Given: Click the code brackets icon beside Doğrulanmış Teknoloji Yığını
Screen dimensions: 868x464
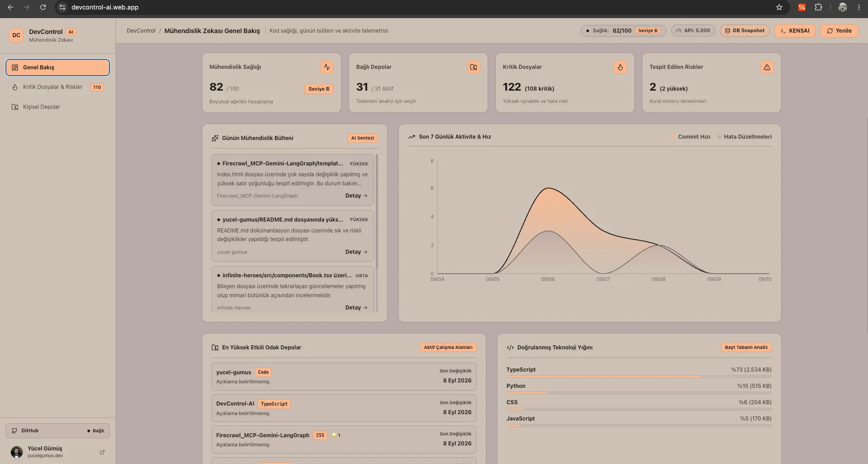Looking at the screenshot, I should (510, 348).
